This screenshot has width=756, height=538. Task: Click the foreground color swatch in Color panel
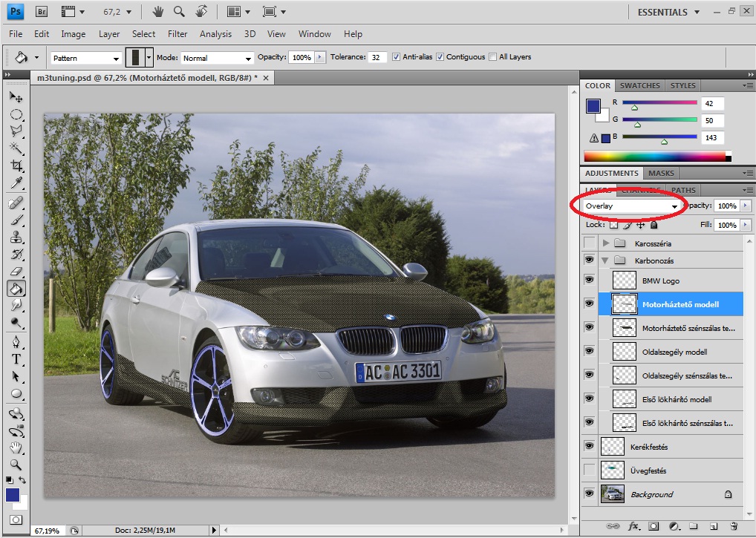pyautogui.click(x=593, y=106)
